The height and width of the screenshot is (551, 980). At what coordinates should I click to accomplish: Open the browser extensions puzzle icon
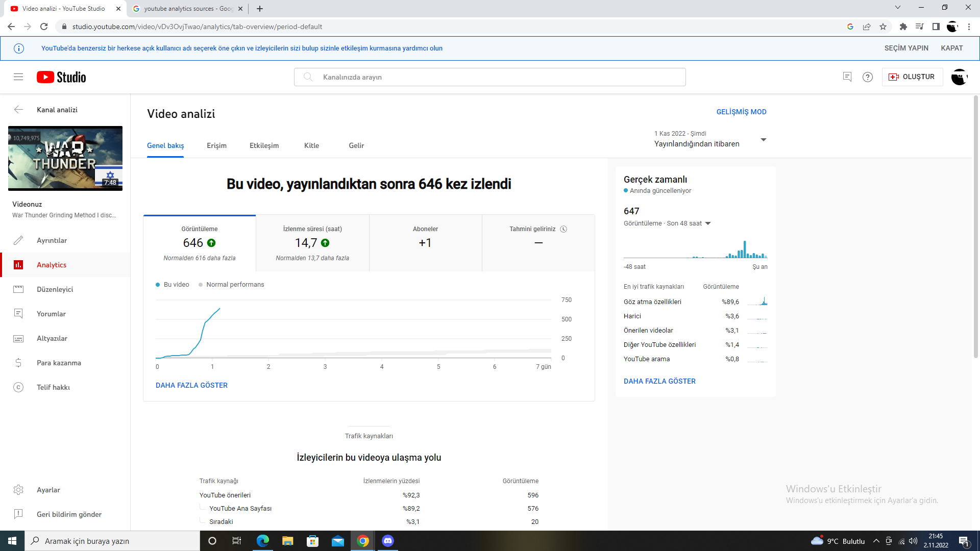[x=903, y=27]
